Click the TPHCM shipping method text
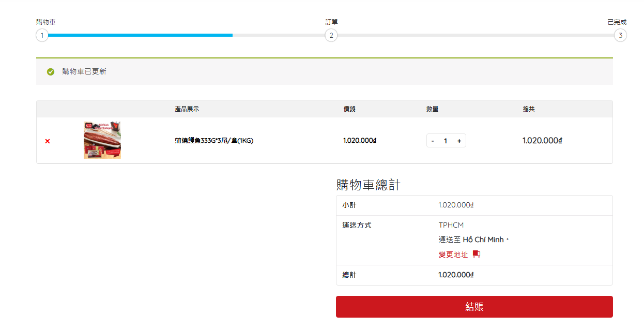Screen dimensions: 644x329 pyautogui.click(x=451, y=225)
